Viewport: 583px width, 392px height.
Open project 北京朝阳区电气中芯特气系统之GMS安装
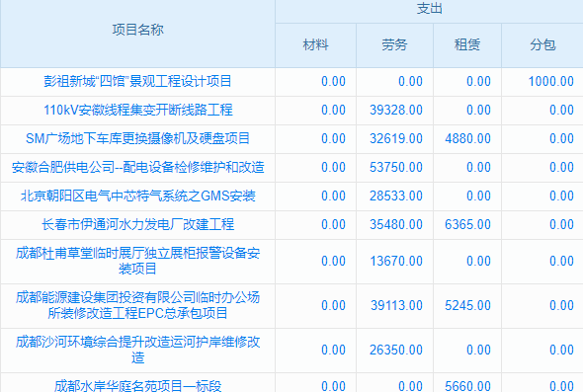point(138,196)
